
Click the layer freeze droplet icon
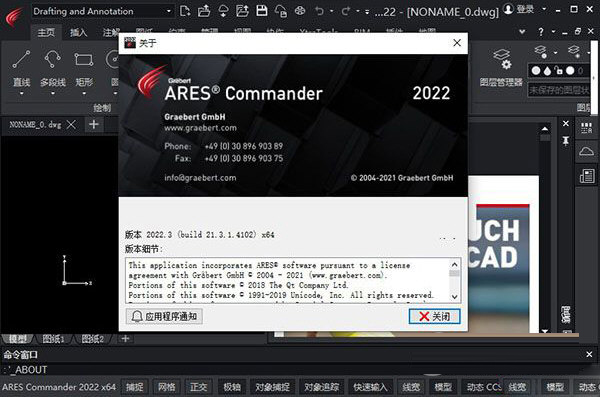[x=547, y=70]
